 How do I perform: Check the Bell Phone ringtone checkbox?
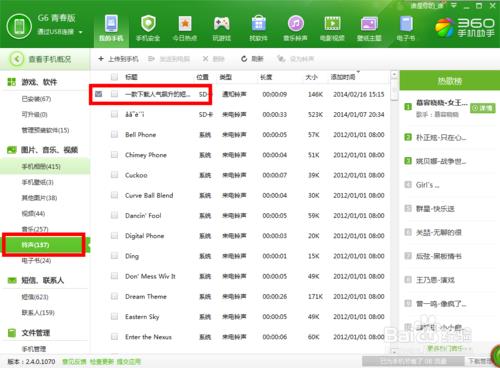(x=114, y=134)
